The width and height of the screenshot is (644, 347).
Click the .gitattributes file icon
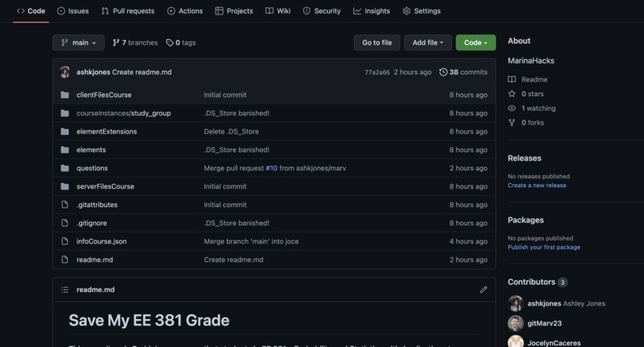[x=65, y=205]
